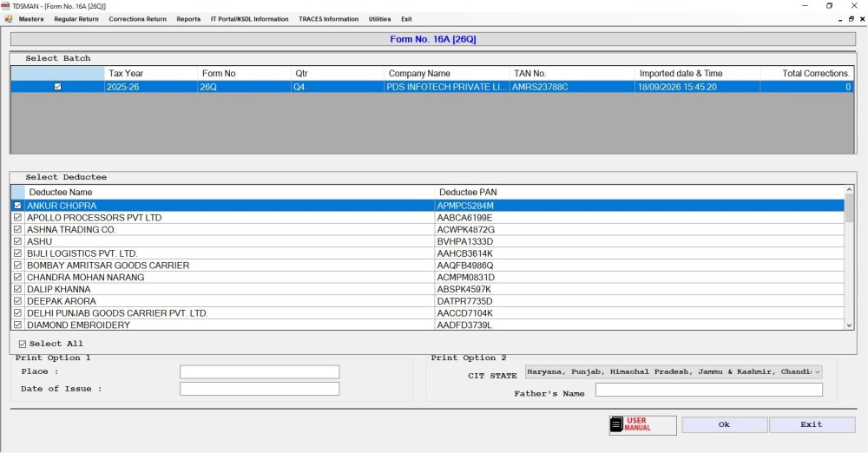Viewport: 868px width, 453px height.
Task: Uncheck ANKUR CHOPRA deductee
Action: 17,206
